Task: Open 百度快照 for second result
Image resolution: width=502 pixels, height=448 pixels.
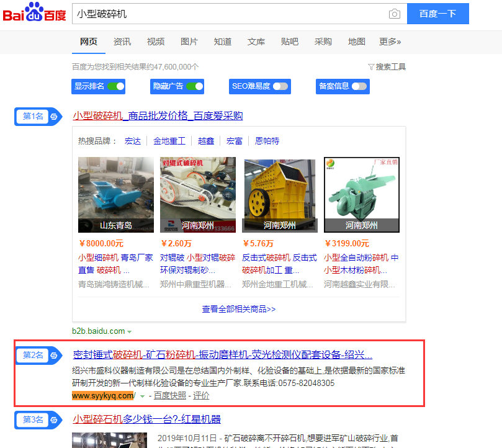Action: (x=169, y=396)
